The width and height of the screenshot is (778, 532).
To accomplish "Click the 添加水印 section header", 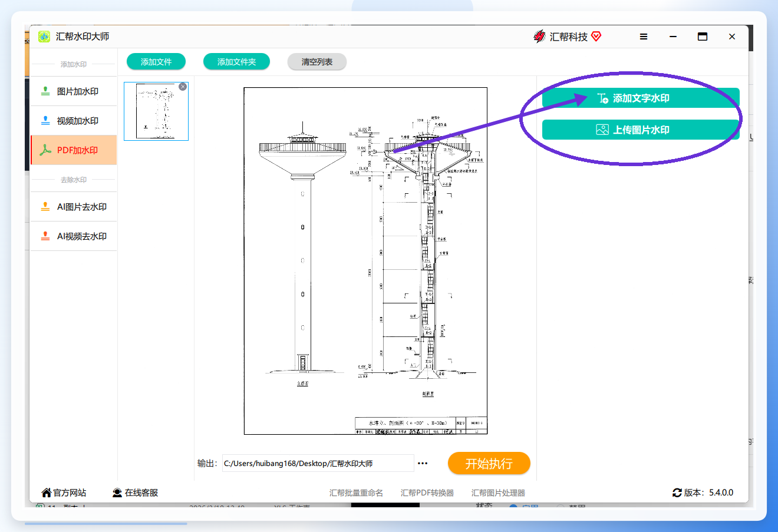I will click(x=74, y=64).
